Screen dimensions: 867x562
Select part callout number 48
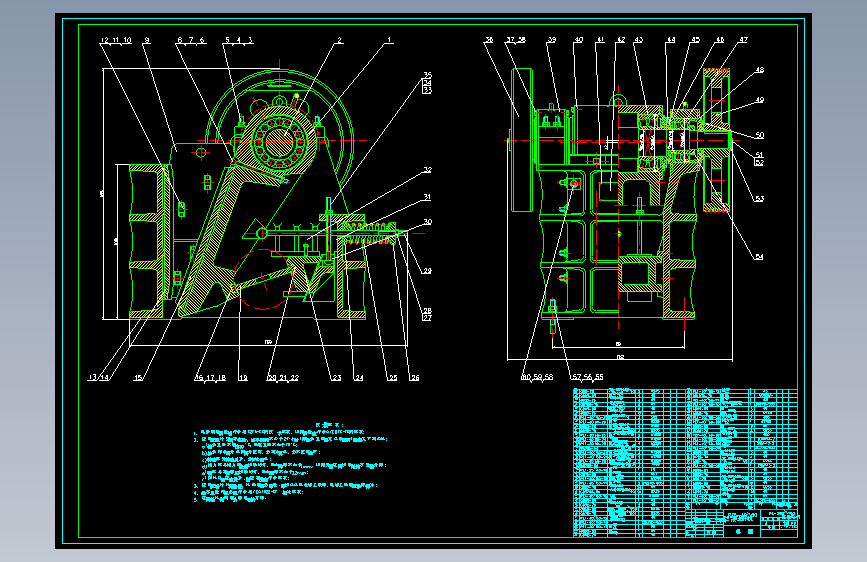coord(760,70)
